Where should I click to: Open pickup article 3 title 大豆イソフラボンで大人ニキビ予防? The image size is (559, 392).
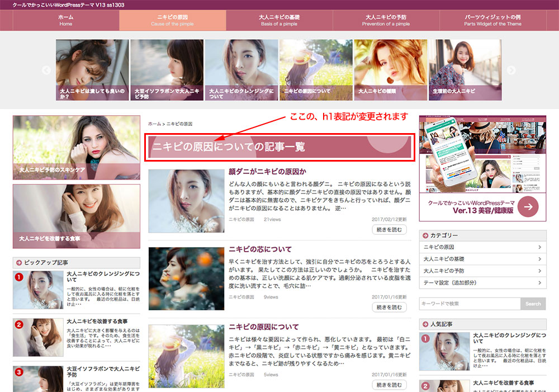(x=103, y=372)
